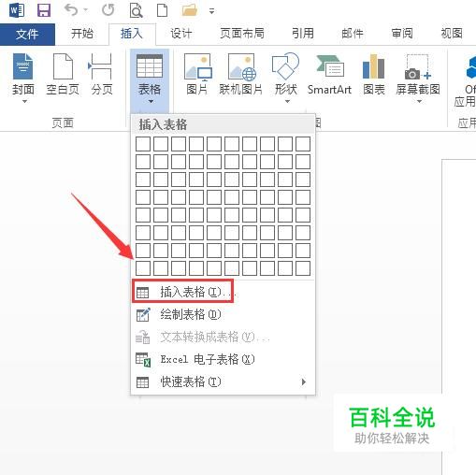
Task: Open the 邮件 Mailings tab
Action: [353, 34]
